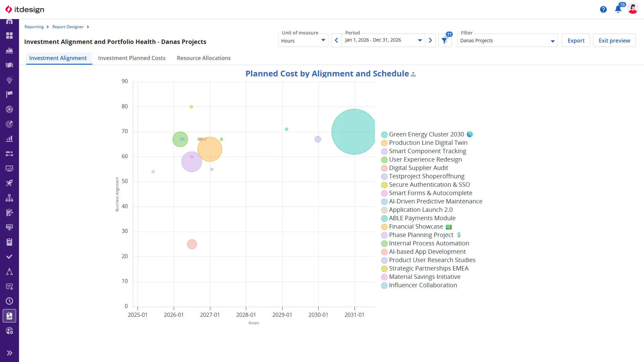The height and width of the screenshot is (362, 644).
Task: Click the large purple bubble at alignment 58
Action: (x=192, y=162)
